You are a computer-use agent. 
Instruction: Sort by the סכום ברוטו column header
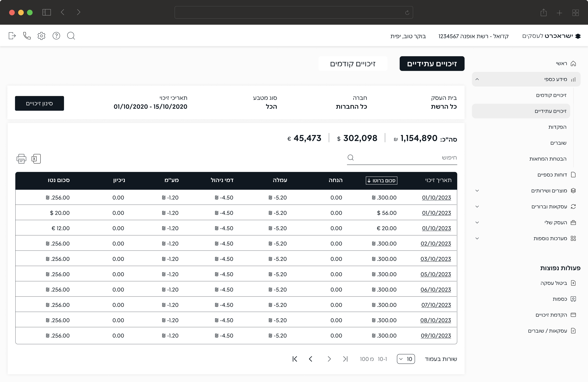pos(381,180)
